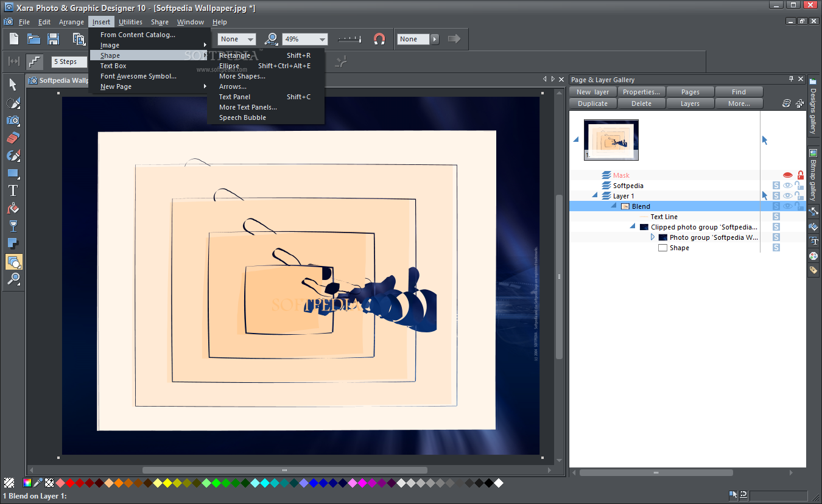Open the Utilities menu

[x=130, y=22]
